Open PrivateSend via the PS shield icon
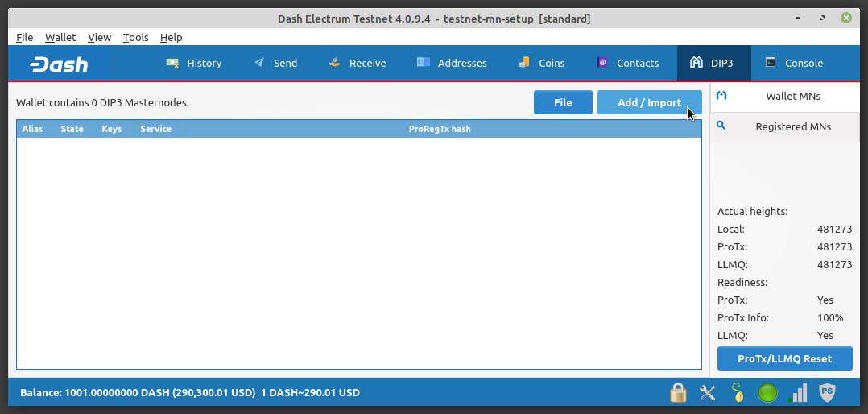The image size is (868, 414). tap(827, 393)
